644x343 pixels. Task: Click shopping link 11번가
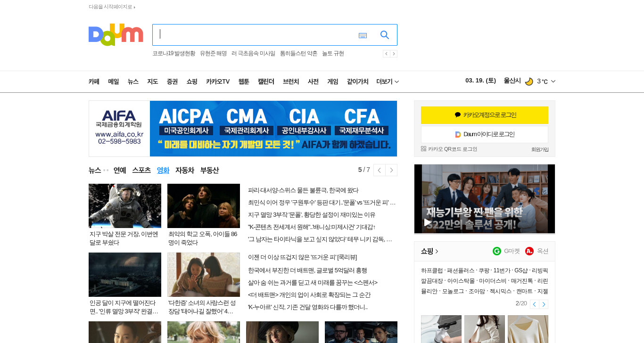[x=502, y=270]
